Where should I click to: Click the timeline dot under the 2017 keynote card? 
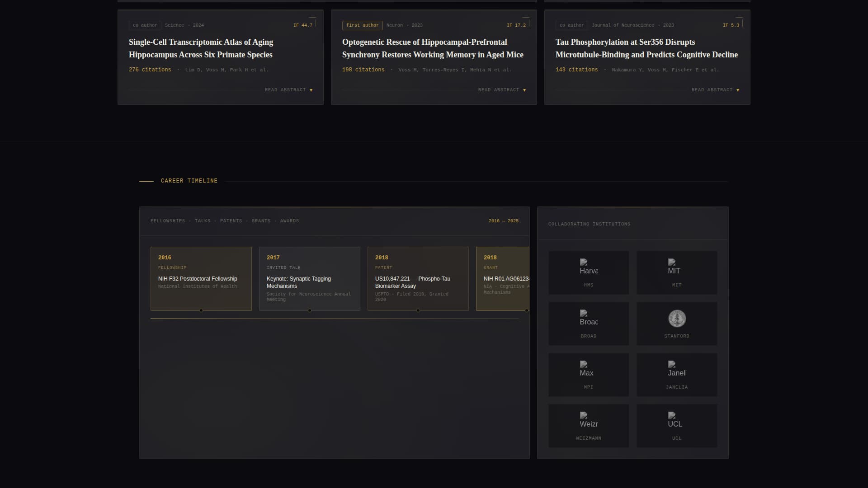coord(310,311)
